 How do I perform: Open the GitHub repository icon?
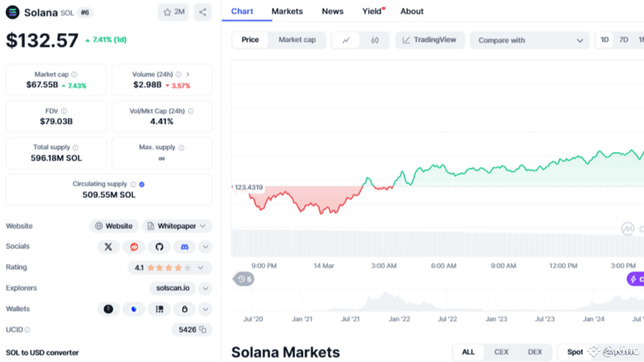click(159, 247)
